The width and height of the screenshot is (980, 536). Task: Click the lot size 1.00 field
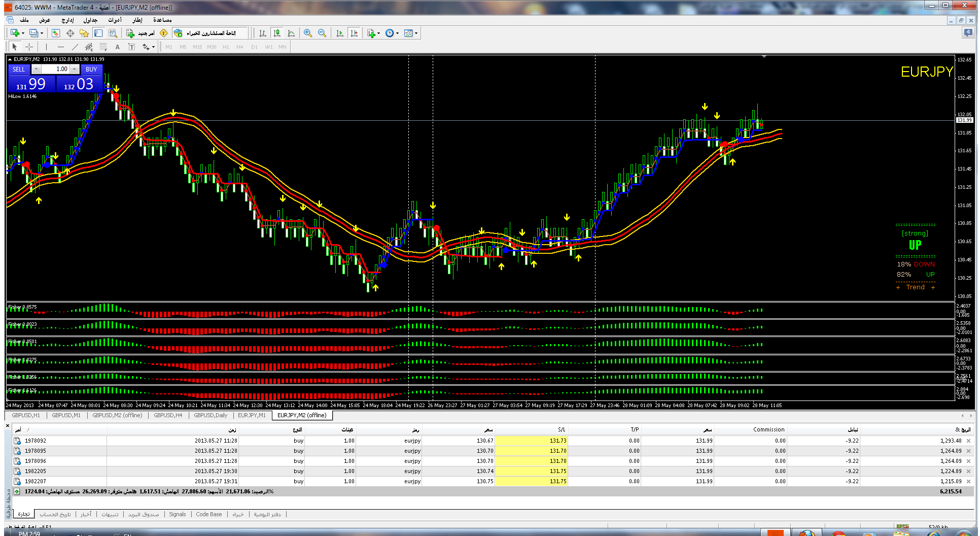(x=55, y=69)
